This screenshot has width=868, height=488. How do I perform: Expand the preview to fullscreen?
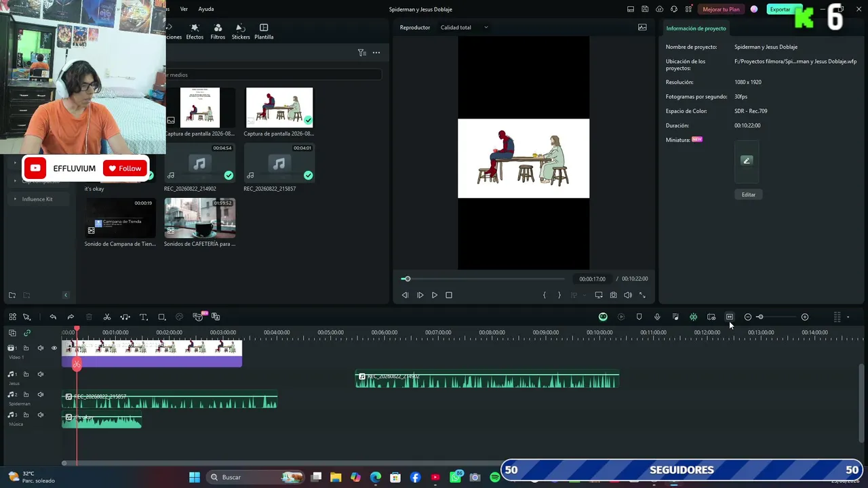point(642,295)
